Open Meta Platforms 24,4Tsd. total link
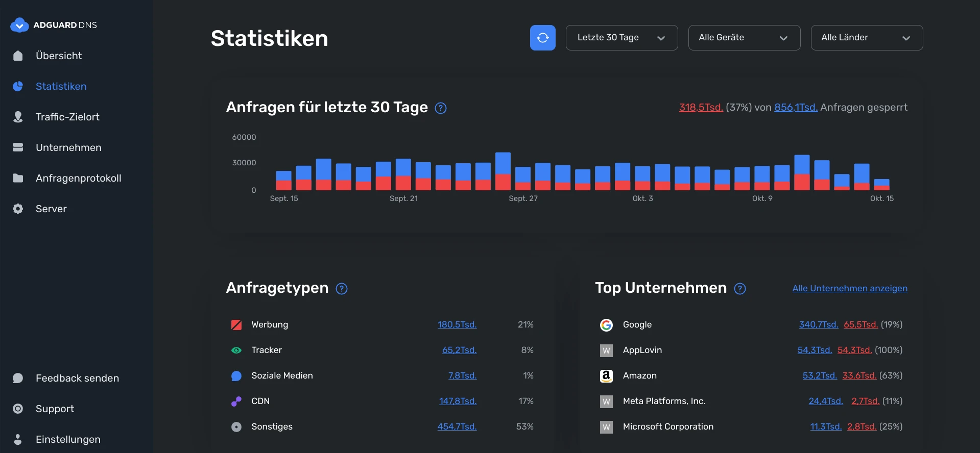 [x=826, y=401]
